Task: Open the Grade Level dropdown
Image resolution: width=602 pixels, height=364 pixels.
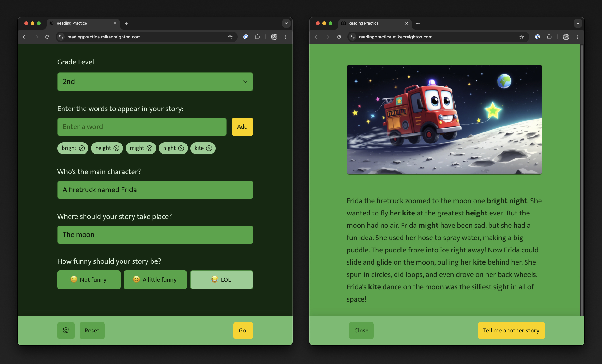Action: pyautogui.click(x=155, y=81)
